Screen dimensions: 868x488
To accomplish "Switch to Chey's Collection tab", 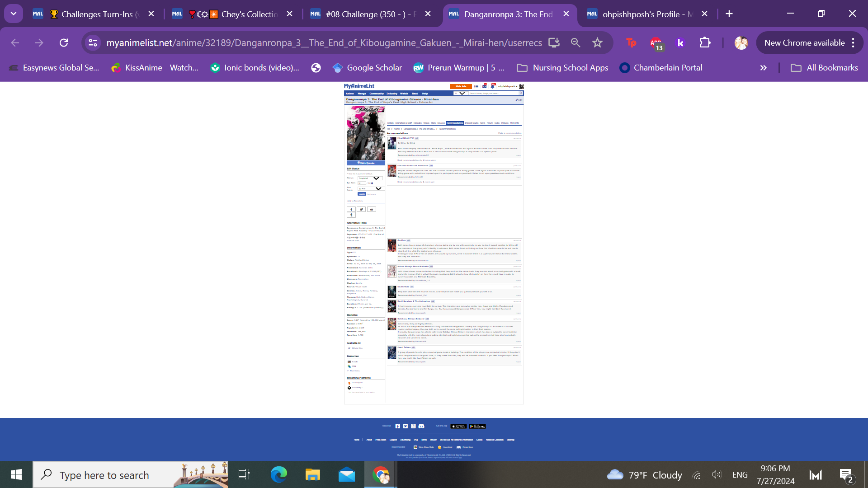I will pos(233,14).
